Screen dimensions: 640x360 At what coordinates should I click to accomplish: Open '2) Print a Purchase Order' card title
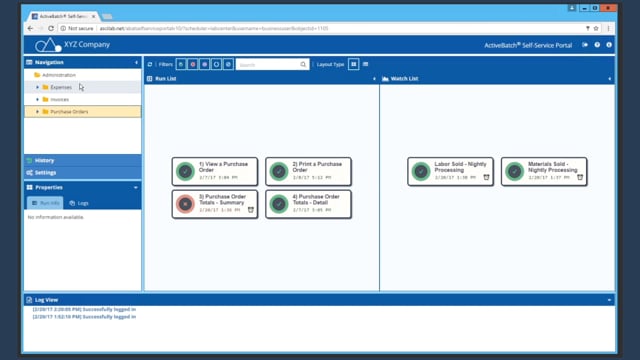tap(317, 167)
